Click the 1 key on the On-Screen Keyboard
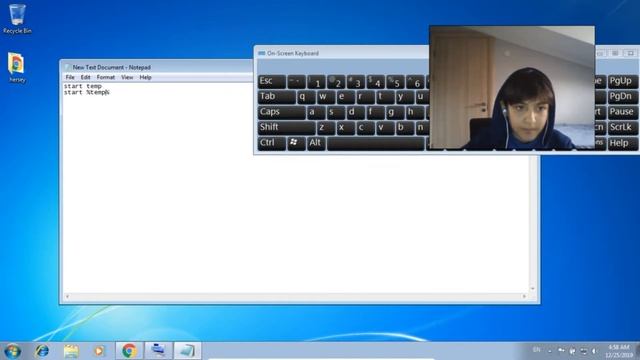This screenshot has width=640, height=360. (316, 82)
